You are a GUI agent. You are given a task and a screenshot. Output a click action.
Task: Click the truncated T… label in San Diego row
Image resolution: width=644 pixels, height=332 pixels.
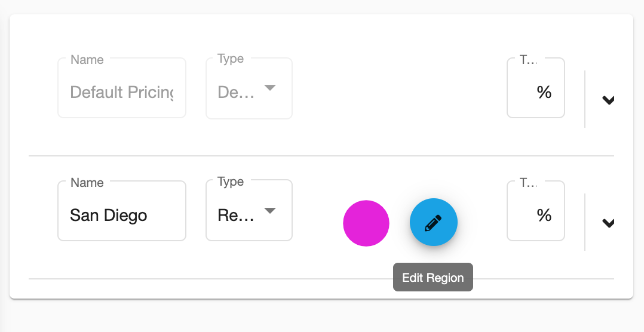tap(528, 183)
